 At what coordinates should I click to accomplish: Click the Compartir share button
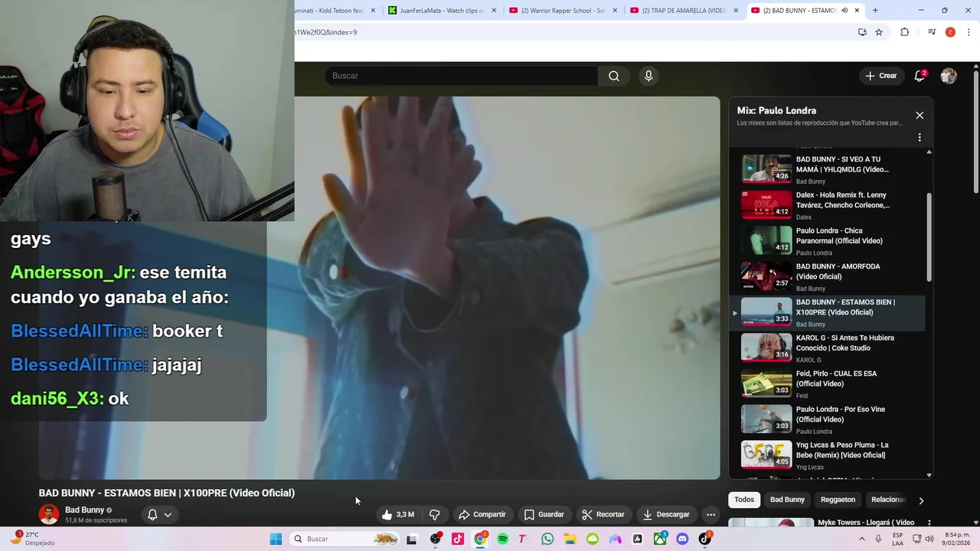coord(482,514)
